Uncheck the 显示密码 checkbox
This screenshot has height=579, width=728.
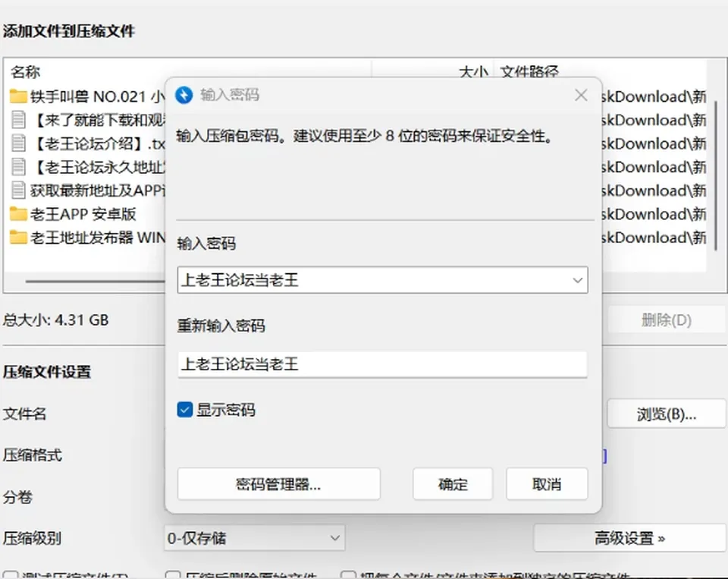pyautogui.click(x=185, y=410)
